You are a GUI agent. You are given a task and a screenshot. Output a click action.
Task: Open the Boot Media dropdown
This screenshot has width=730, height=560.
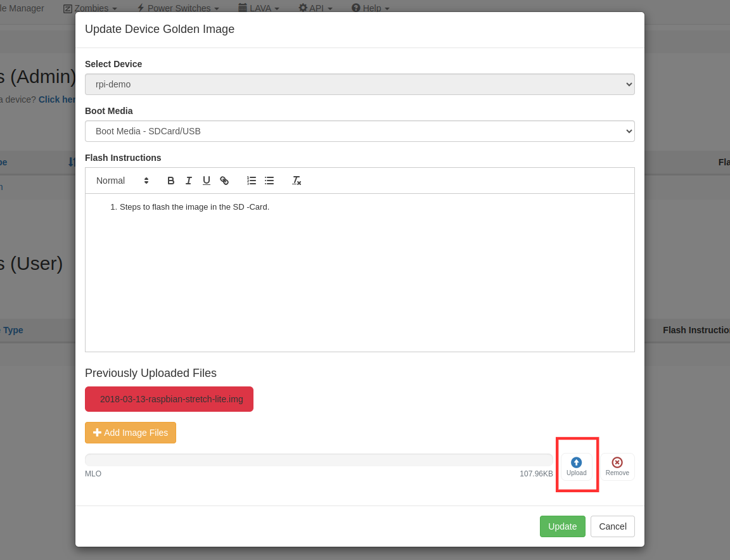point(360,131)
